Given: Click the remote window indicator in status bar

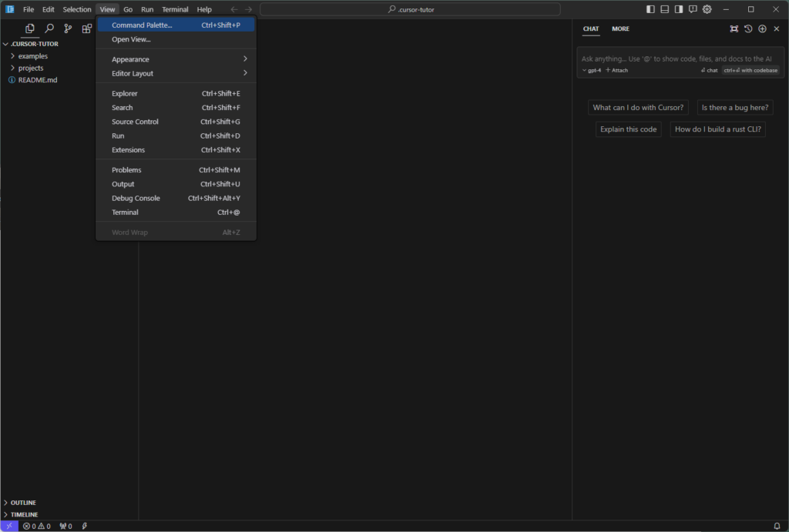Looking at the screenshot, I should (x=9, y=526).
